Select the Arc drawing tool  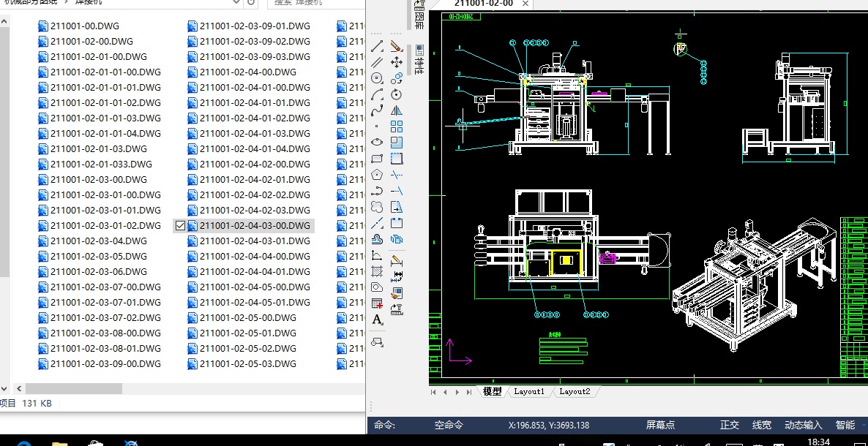pos(377,94)
